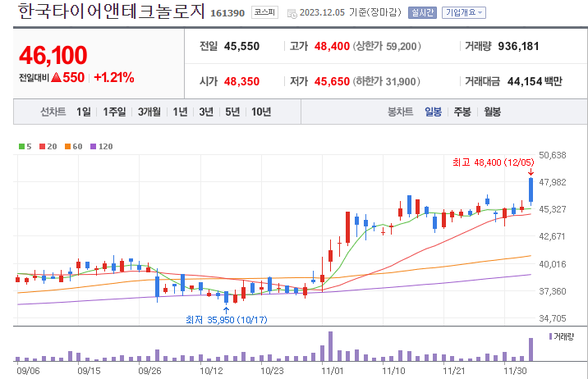This screenshot has height=379, width=588.
Task: Click the 10/12 date axis label
Action: [x=211, y=371]
